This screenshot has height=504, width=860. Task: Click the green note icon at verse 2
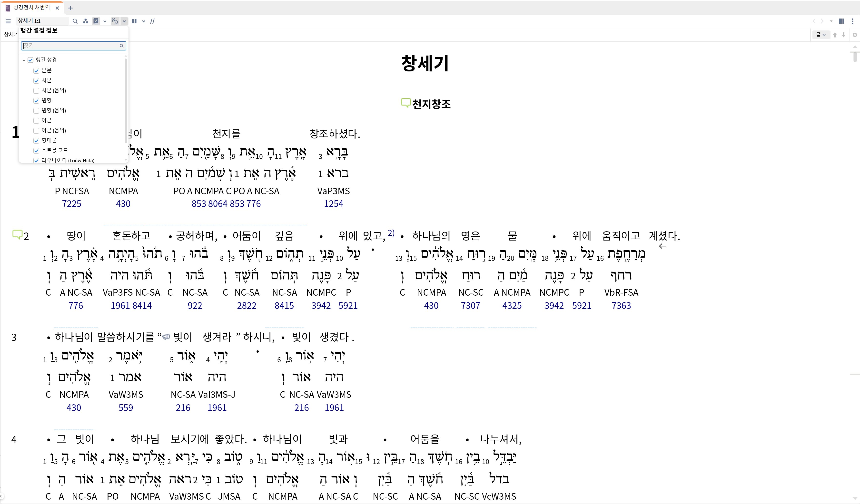[17, 235]
